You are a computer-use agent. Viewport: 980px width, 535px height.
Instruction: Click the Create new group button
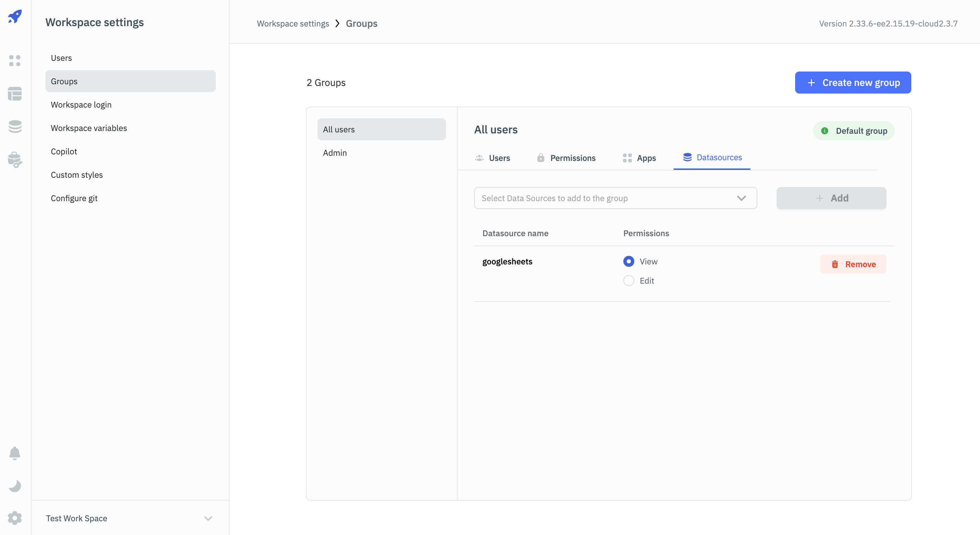coord(853,83)
